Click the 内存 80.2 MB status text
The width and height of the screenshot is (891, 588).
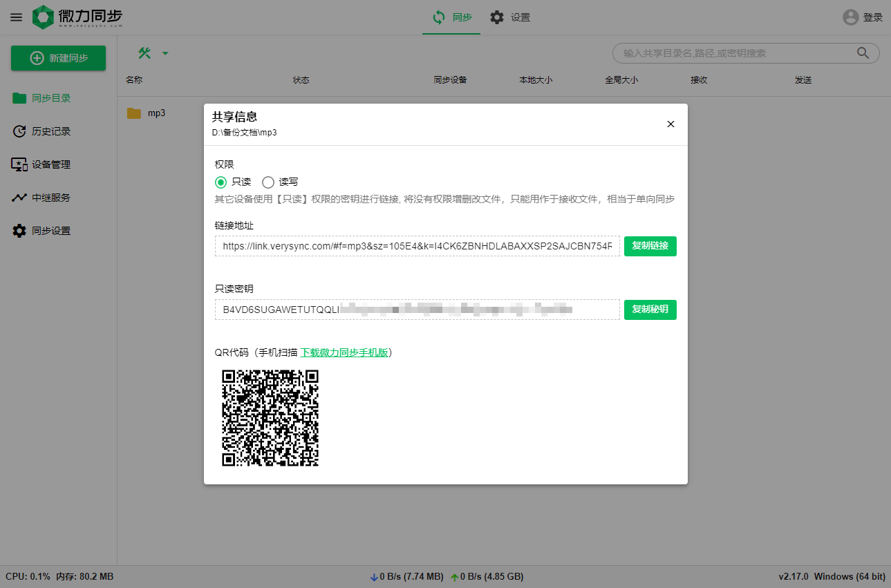pyautogui.click(x=84, y=576)
